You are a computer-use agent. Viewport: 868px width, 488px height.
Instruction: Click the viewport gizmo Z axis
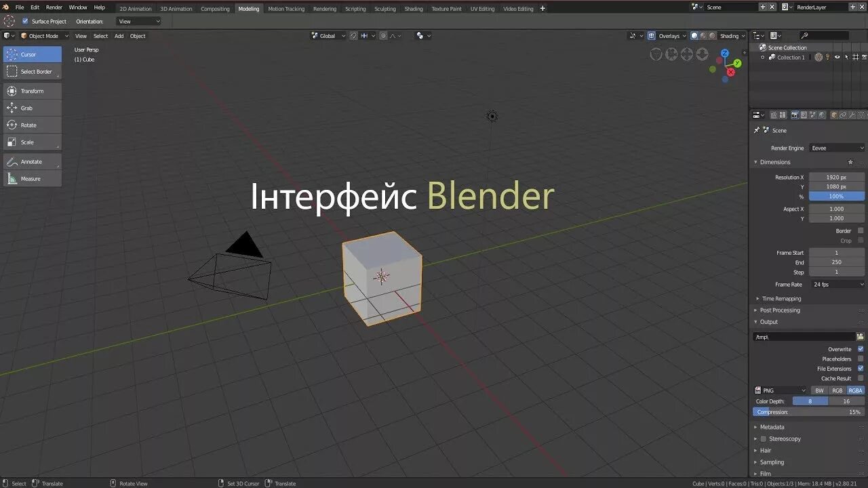(x=725, y=53)
